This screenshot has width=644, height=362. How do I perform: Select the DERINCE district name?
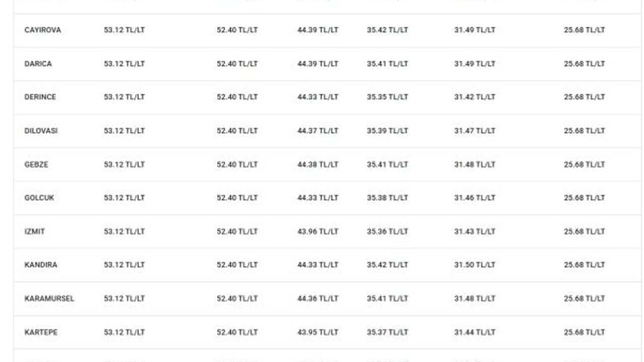tap(40, 97)
